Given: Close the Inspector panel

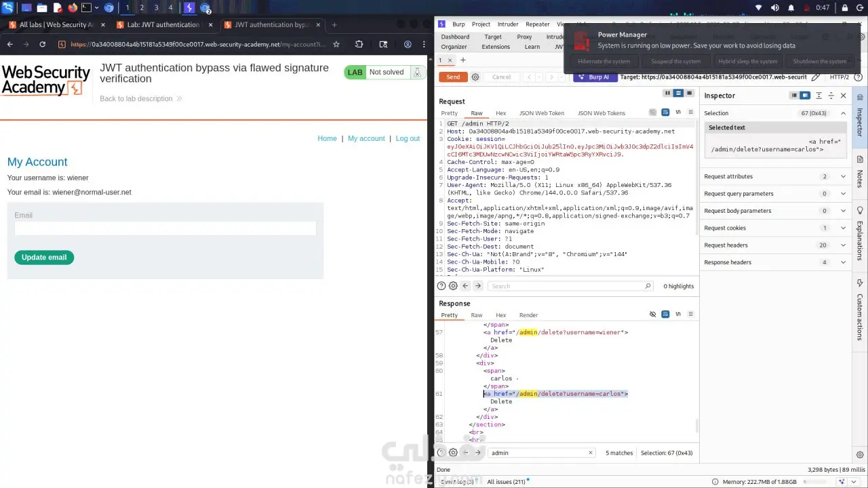Looking at the screenshot, I should 844,96.
